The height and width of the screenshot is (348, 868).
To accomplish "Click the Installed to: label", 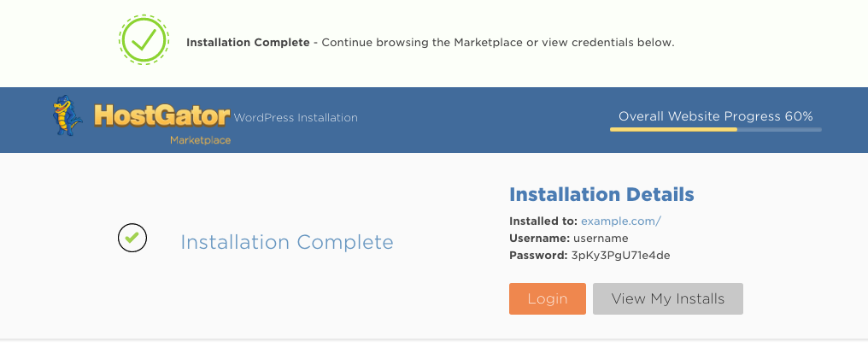I will [x=543, y=221].
